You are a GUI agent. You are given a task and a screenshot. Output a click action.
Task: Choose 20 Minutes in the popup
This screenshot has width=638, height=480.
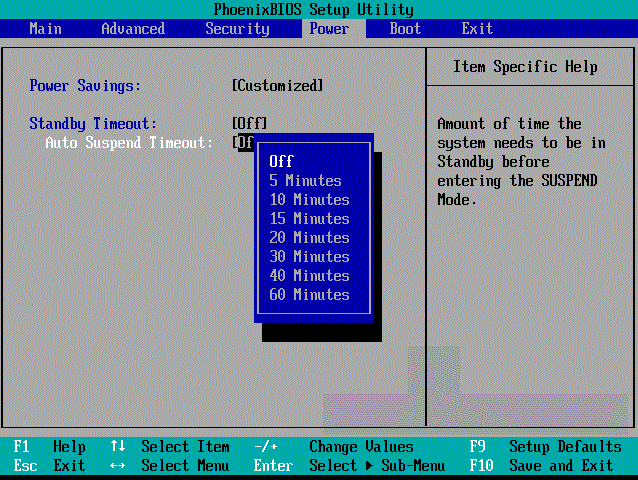click(309, 238)
